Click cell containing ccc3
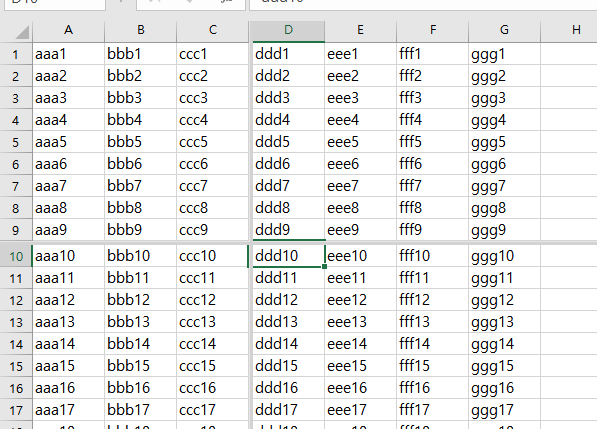This screenshot has height=429, width=597. tap(212, 98)
